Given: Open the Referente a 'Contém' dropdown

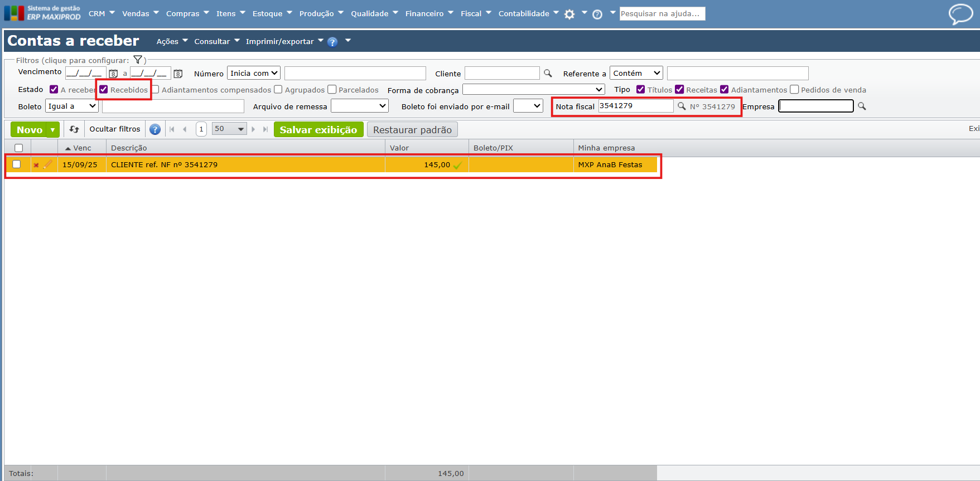Looking at the screenshot, I should [636, 73].
